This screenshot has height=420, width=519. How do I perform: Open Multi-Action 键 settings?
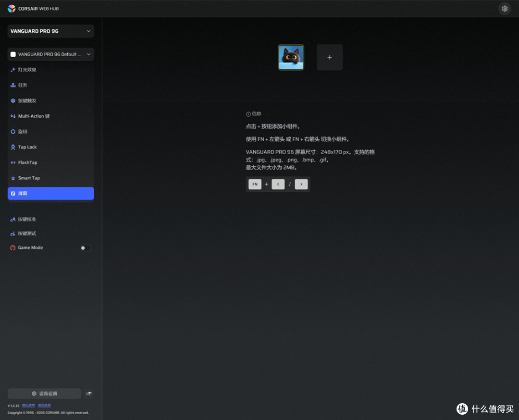tap(50, 116)
